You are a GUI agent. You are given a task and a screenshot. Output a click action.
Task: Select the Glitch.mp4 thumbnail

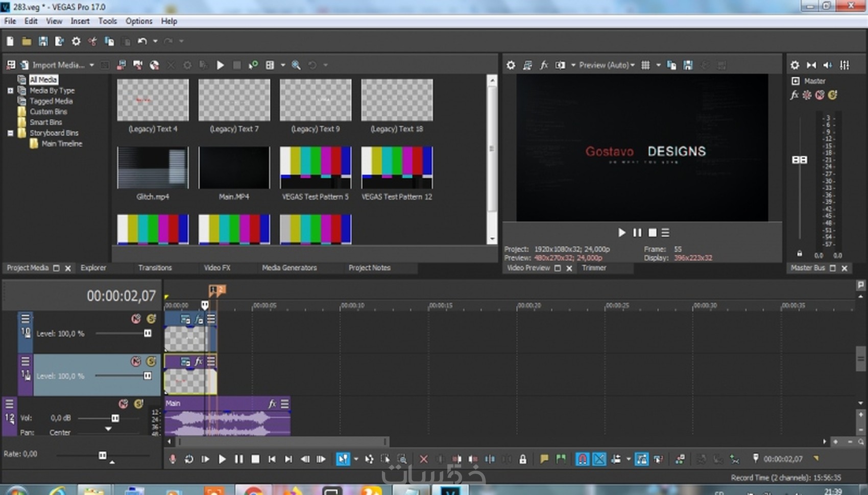pos(153,168)
